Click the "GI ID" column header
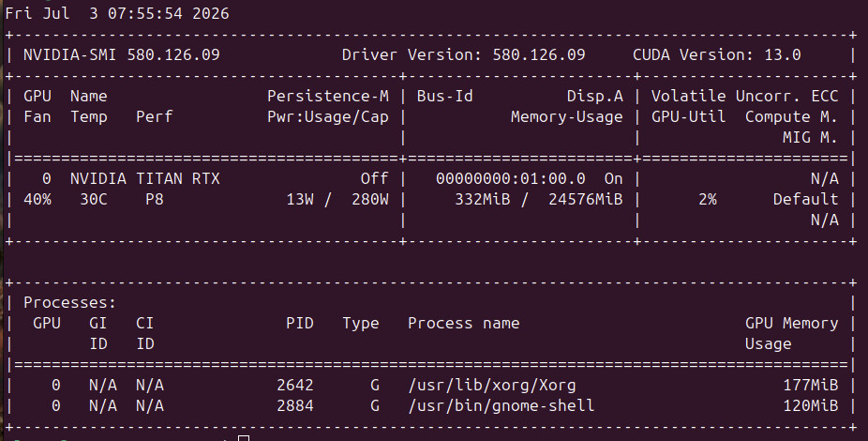 coord(98,333)
